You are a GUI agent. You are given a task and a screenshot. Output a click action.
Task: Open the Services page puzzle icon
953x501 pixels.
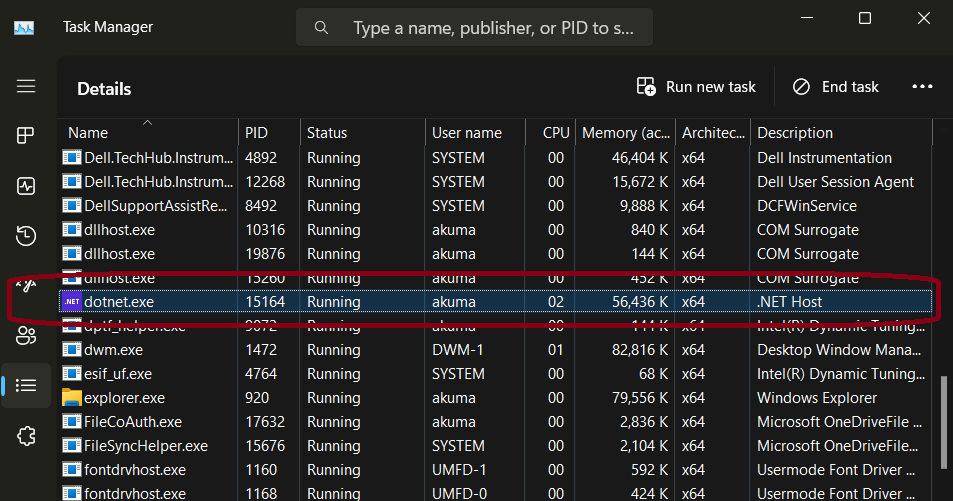point(26,435)
